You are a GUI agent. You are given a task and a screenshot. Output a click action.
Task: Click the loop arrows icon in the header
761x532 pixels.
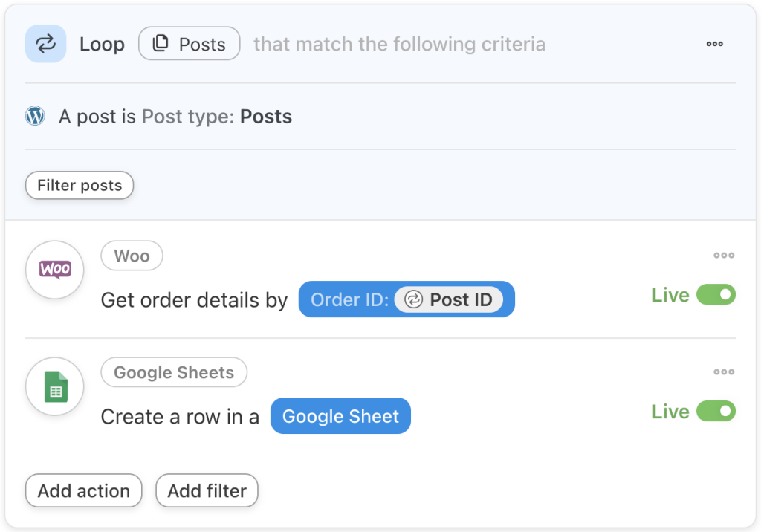click(45, 43)
